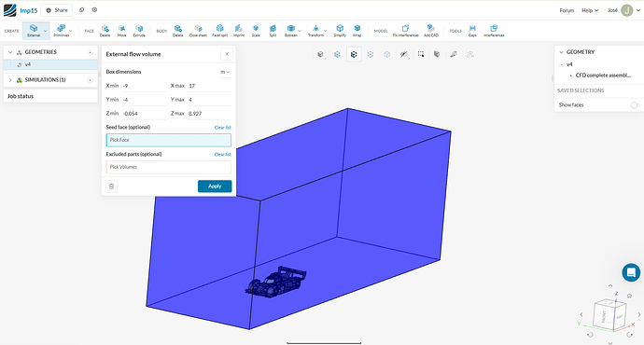Click the solid cube viewer icon
This screenshot has width=644, height=345.
tap(437, 54)
